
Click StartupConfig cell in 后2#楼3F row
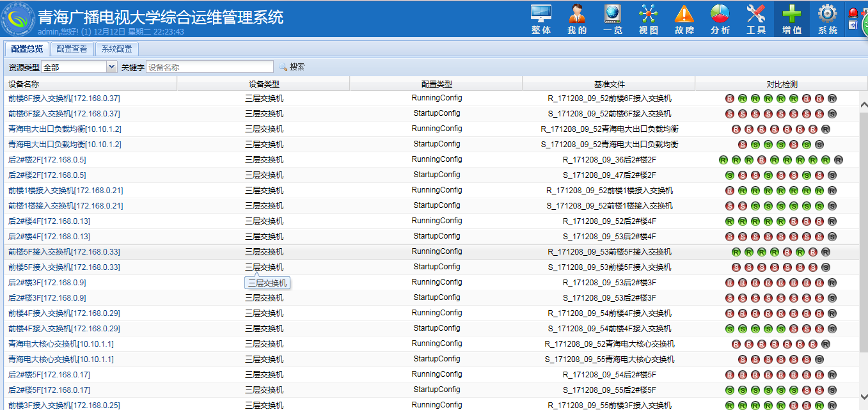437,297
